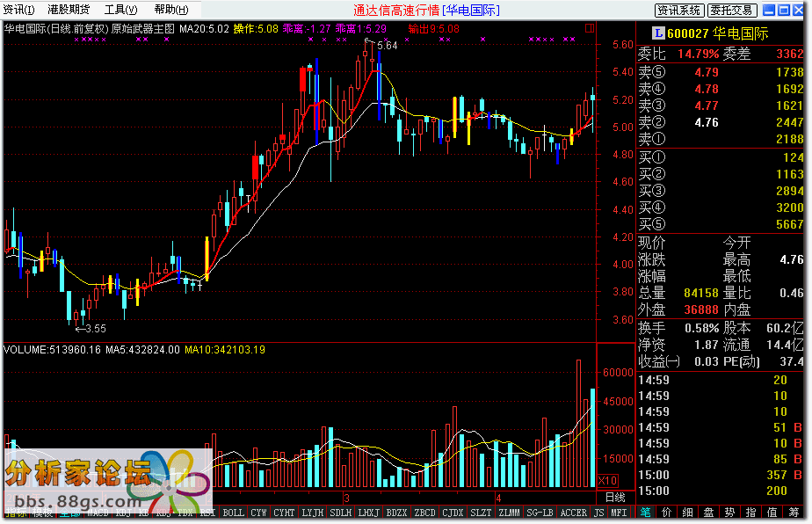This screenshot has width=812, height=524.
Task: Click the 操作:5.08 indicator label
Action: coord(256,28)
